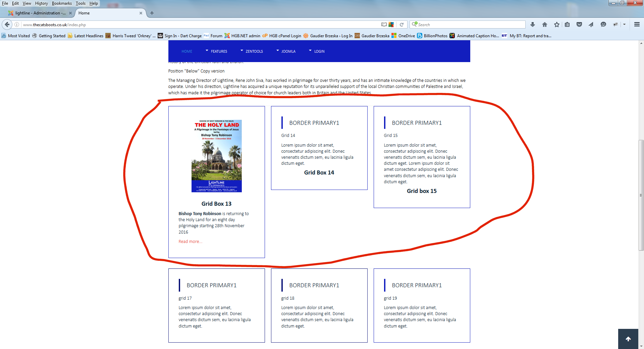Open the Firefox hamburger menu
Screen dimensions: 644x349
coord(637,24)
